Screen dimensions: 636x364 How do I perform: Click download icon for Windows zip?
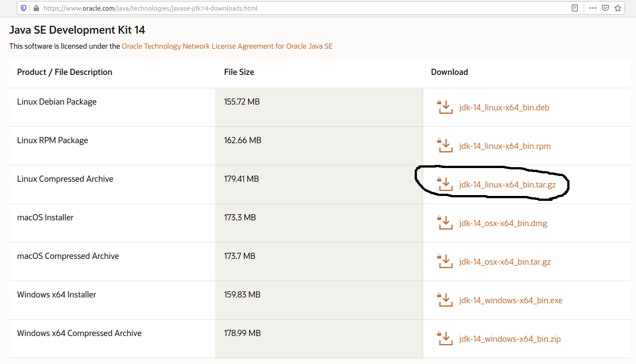445,338
